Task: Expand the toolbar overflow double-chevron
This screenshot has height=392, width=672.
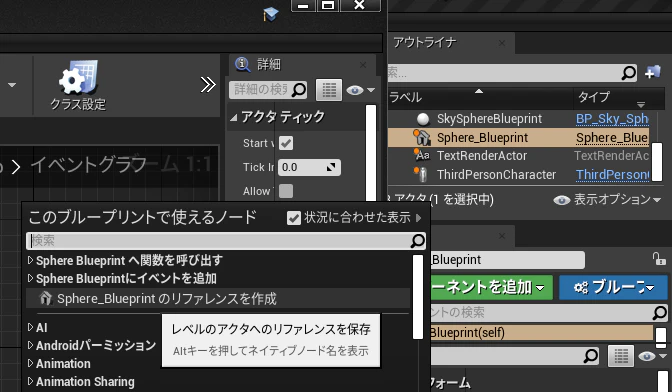Action: [x=208, y=85]
